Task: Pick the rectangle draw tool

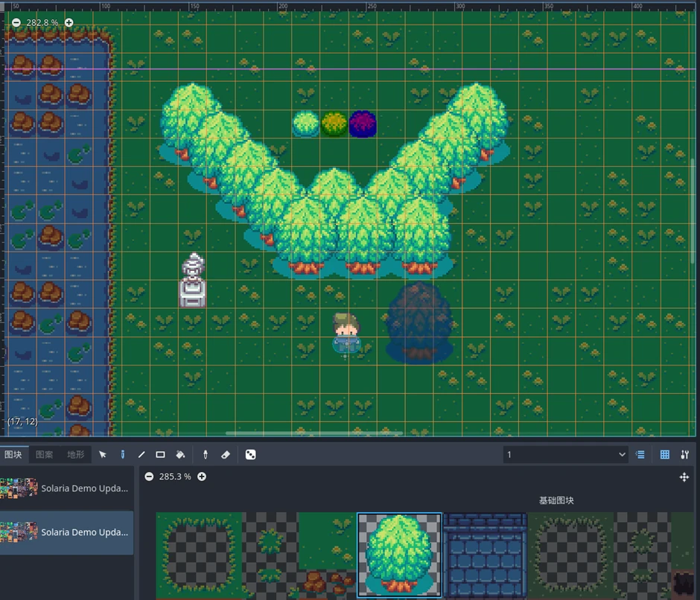Action: pyautogui.click(x=160, y=454)
